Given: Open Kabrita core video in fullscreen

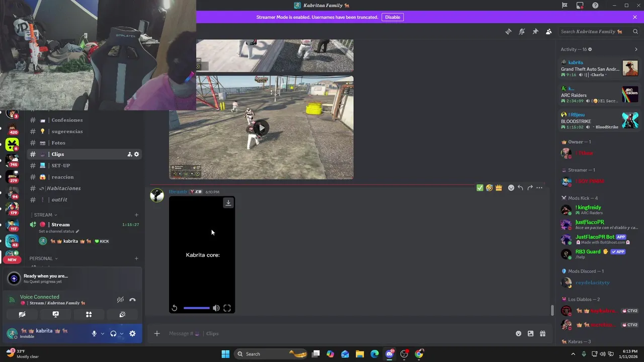Looking at the screenshot, I should [x=227, y=308].
